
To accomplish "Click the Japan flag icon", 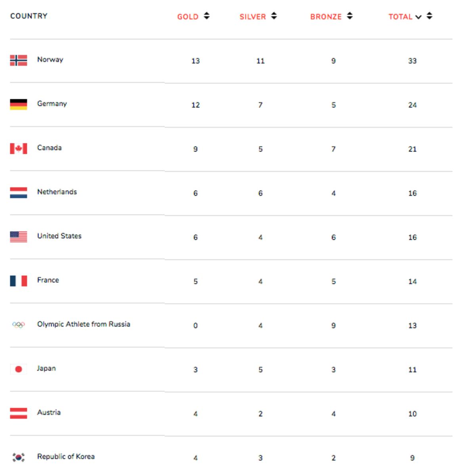I will (x=18, y=368).
